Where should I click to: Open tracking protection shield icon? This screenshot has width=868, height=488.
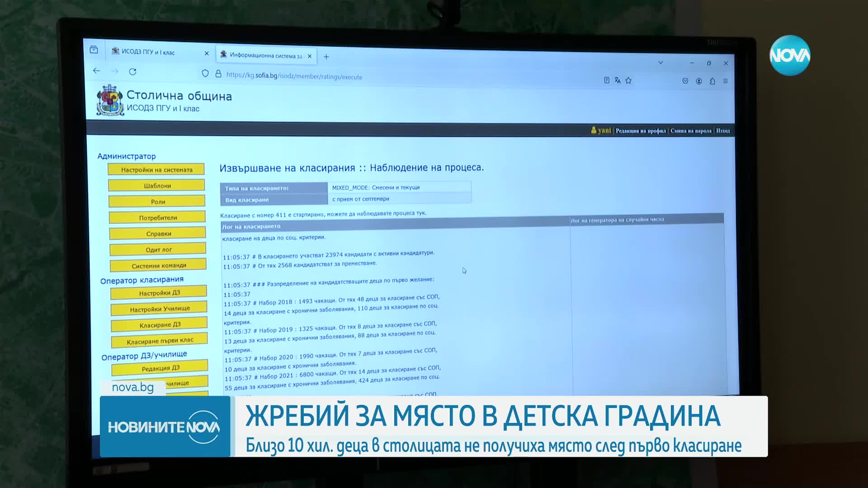coord(205,73)
